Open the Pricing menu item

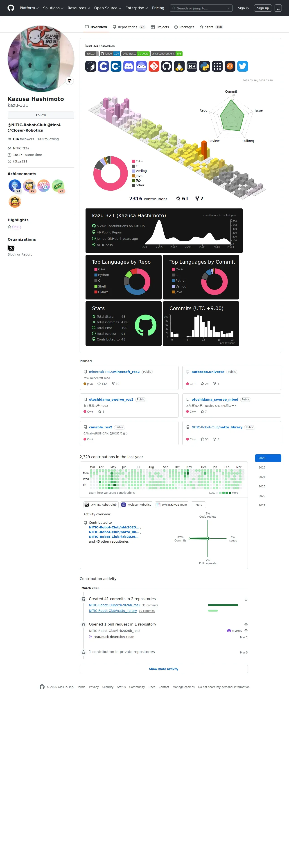coord(158,8)
